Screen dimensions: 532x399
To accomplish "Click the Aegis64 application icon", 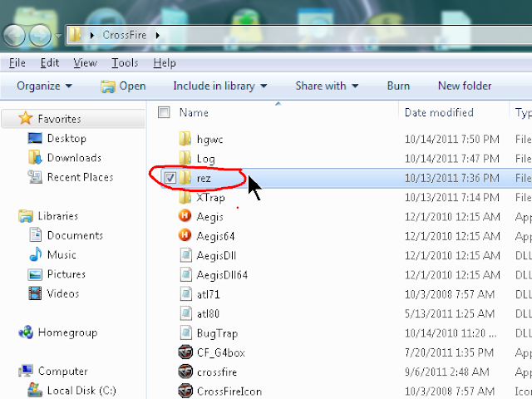I will coord(185,235).
